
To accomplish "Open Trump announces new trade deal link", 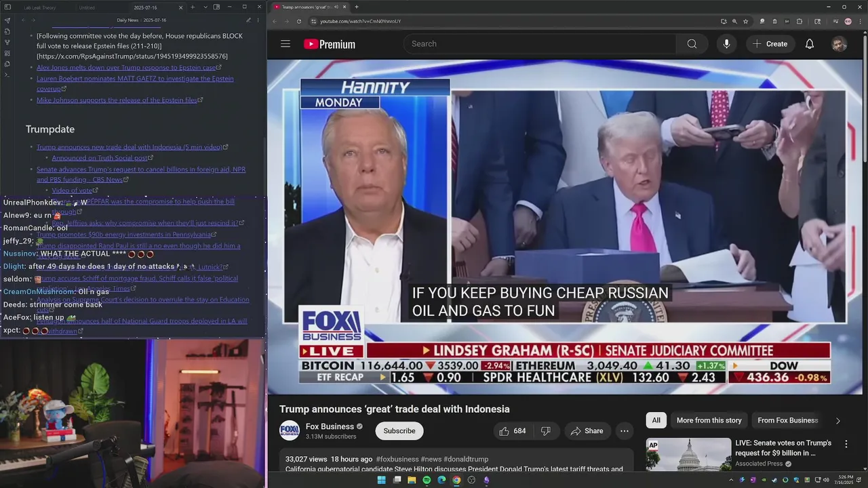I will coord(130,147).
